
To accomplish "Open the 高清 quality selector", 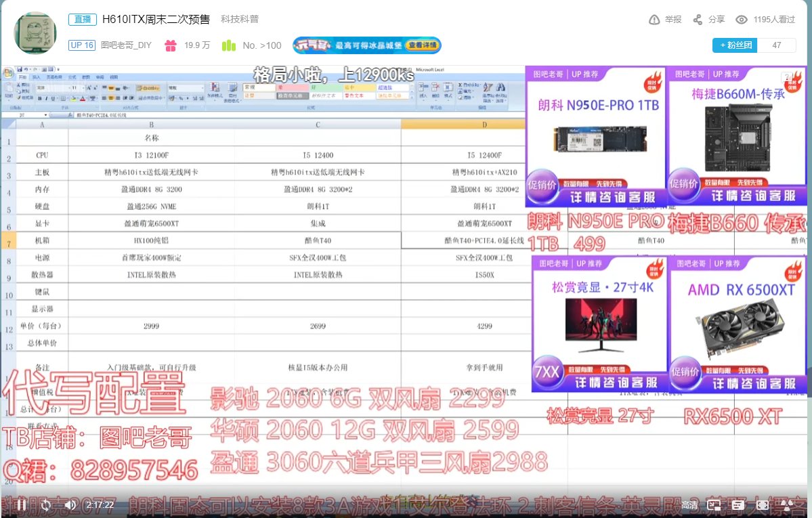I will click(689, 505).
